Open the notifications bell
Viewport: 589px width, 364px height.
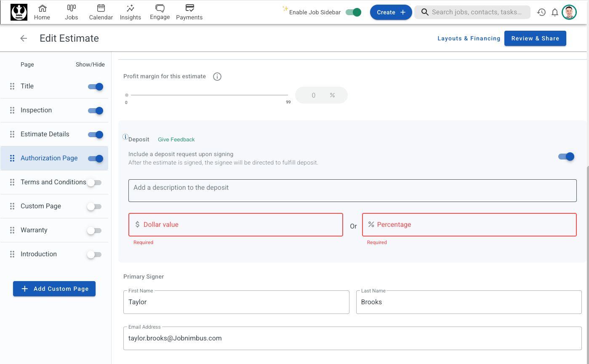point(555,12)
